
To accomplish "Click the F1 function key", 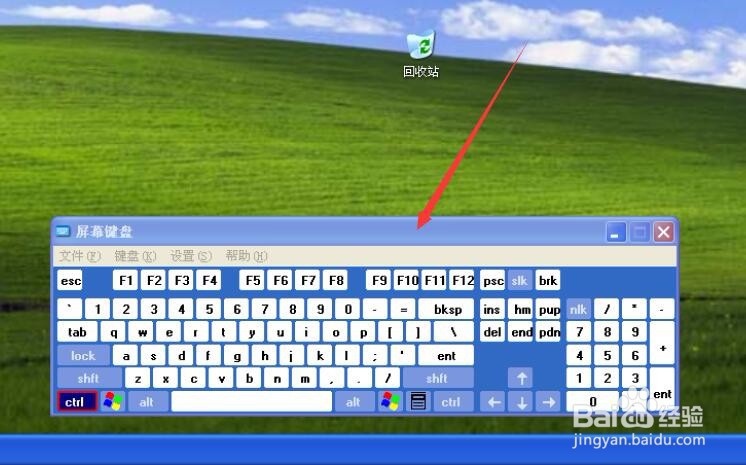I will pyautogui.click(x=125, y=280).
